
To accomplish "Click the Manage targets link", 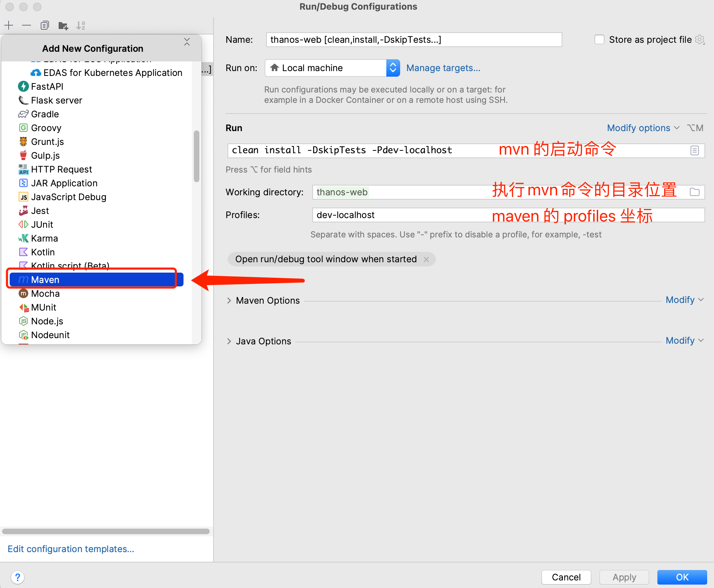I will tap(443, 68).
